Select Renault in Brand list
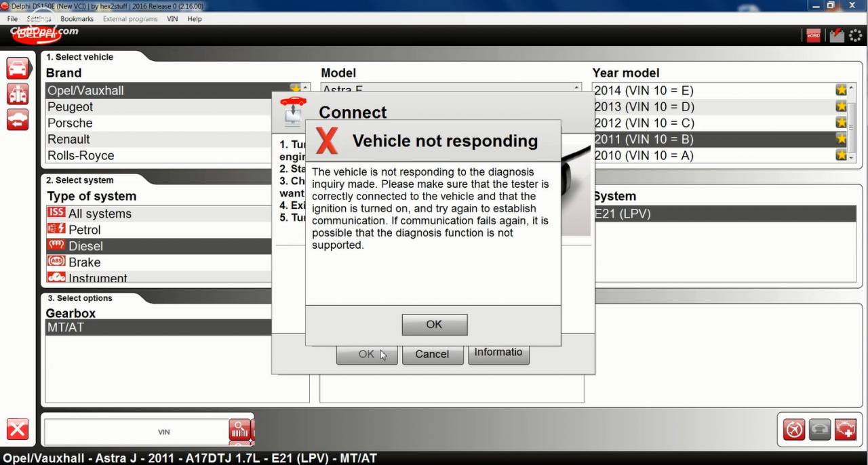This screenshot has height=465, width=868. pyautogui.click(x=159, y=139)
